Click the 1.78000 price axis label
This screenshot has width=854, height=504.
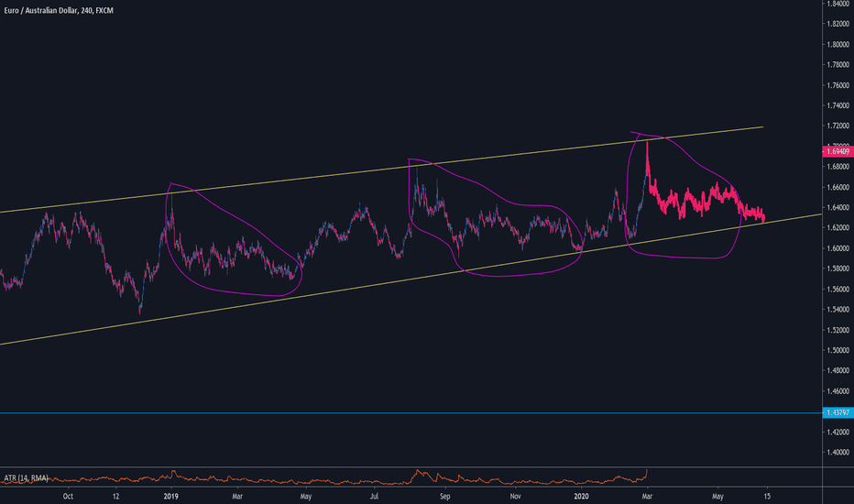(x=838, y=64)
